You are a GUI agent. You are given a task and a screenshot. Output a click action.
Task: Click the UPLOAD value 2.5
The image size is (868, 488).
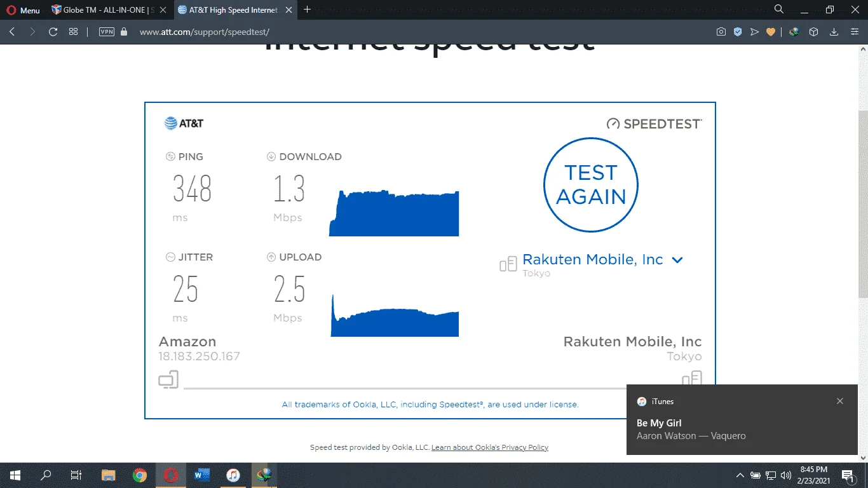(x=290, y=289)
